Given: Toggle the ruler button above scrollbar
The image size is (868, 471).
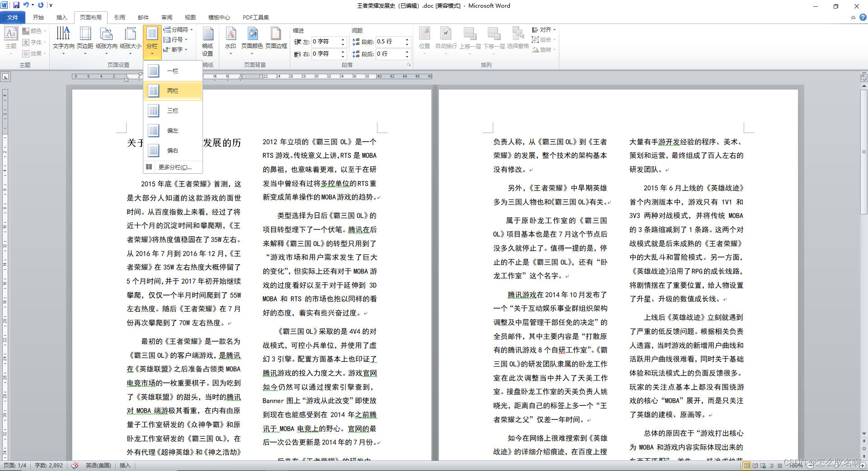Looking at the screenshot, I should [864, 78].
